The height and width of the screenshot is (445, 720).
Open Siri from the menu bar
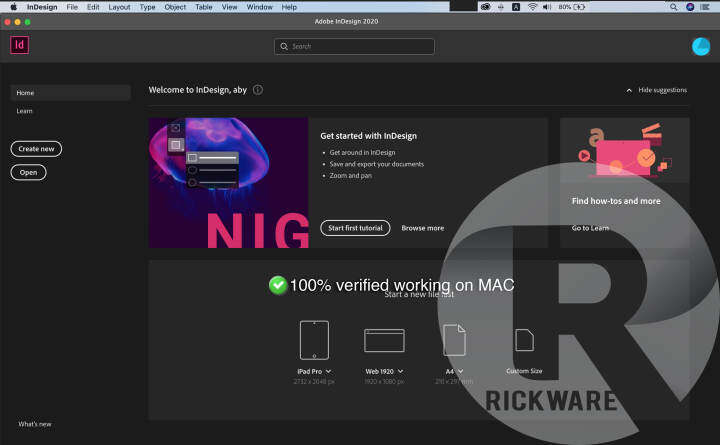[x=690, y=7]
